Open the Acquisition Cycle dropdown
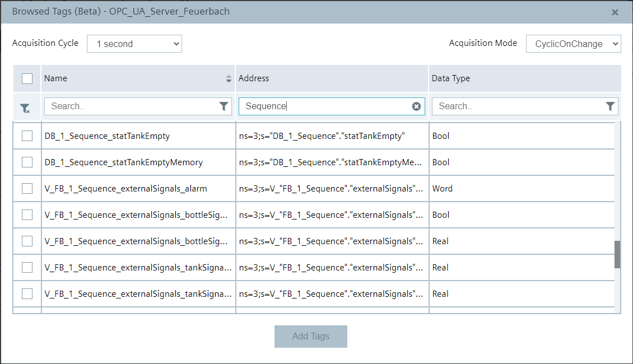The width and height of the screenshot is (633, 364). (134, 43)
